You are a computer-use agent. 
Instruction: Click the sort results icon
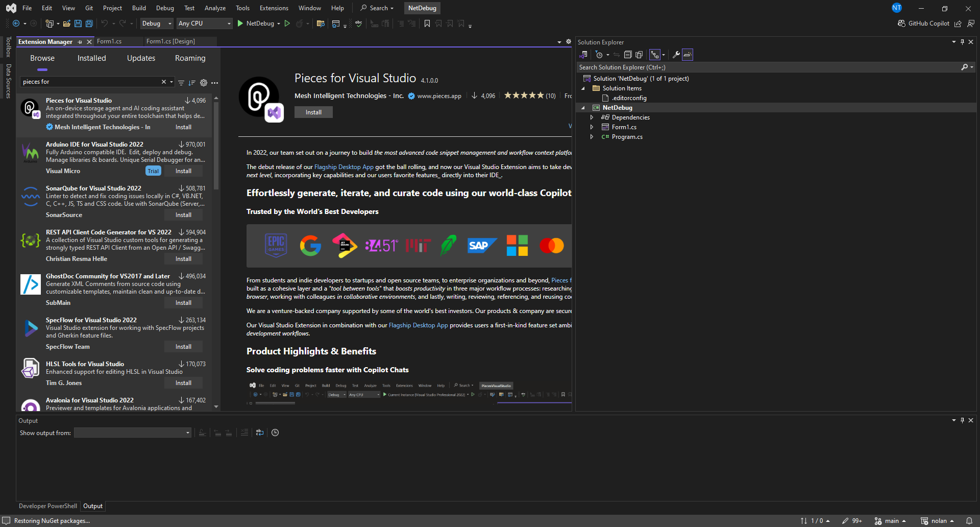click(x=192, y=82)
